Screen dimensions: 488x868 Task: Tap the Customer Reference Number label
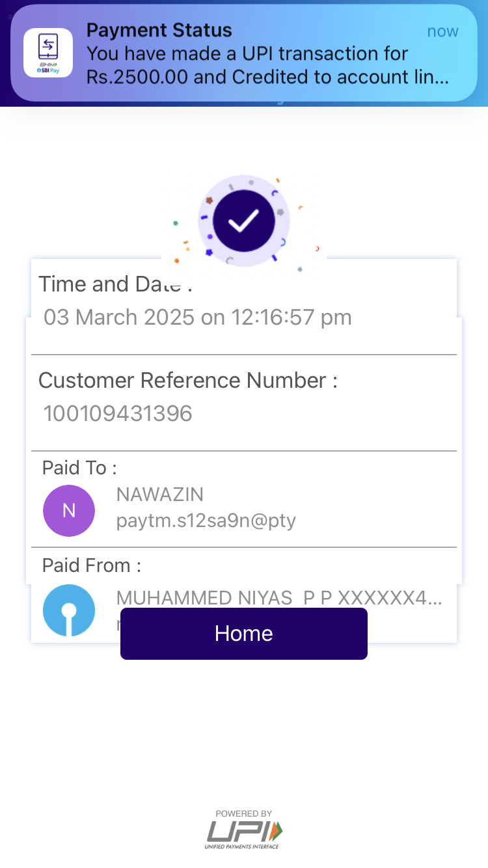[187, 380]
